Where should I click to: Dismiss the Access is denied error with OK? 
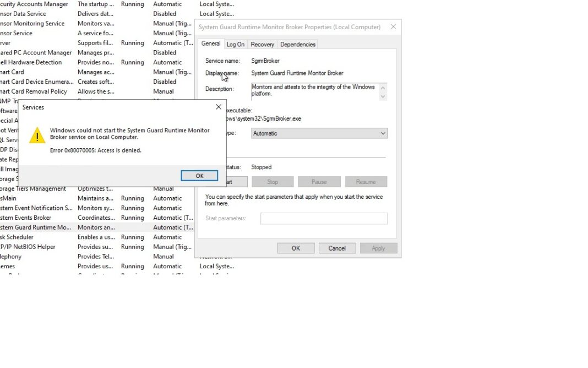(199, 175)
